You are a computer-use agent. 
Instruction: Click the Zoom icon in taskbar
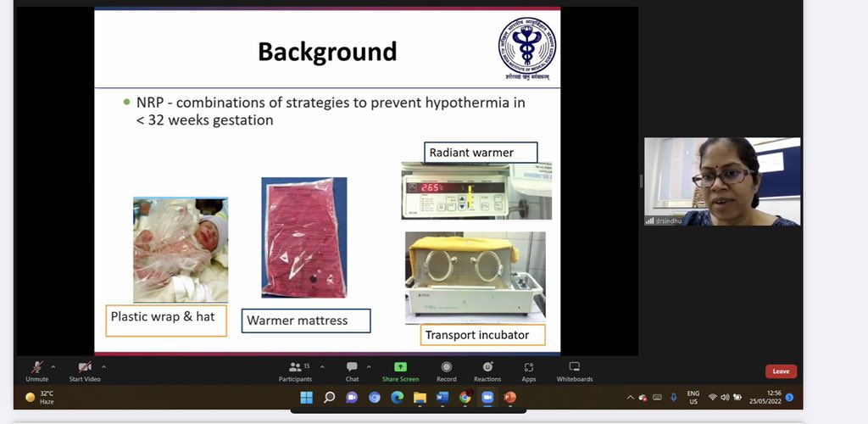[487, 397]
